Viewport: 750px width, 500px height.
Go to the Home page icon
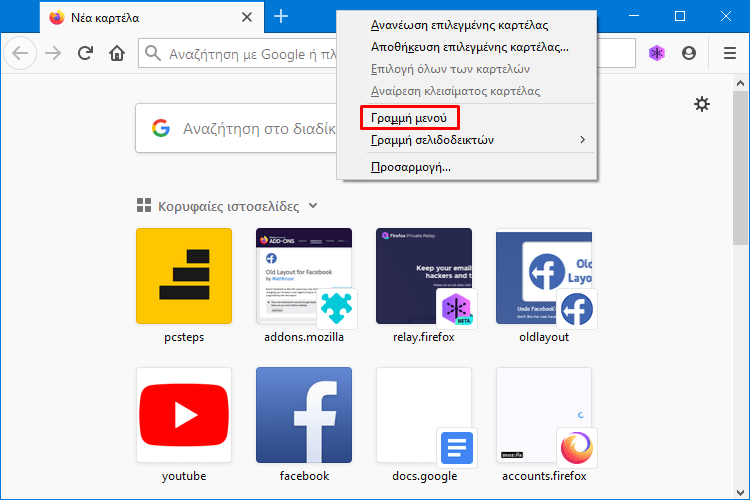(117, 53)
